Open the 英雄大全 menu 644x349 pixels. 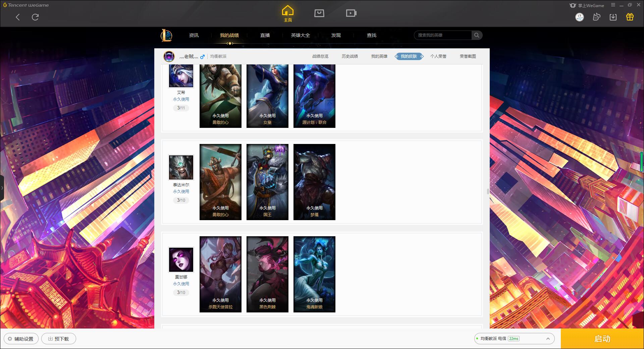coord(301,35)
